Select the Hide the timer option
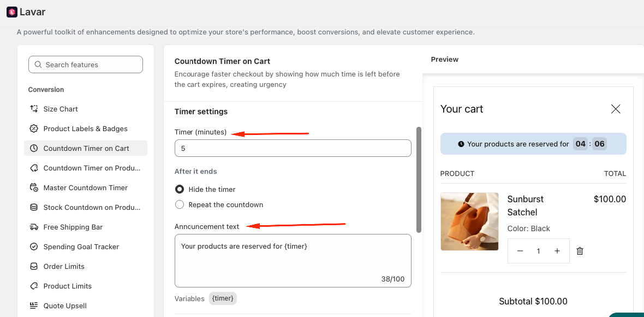This screenshot has height=317, width=644. pyautogui.click(x=180, y=189)
